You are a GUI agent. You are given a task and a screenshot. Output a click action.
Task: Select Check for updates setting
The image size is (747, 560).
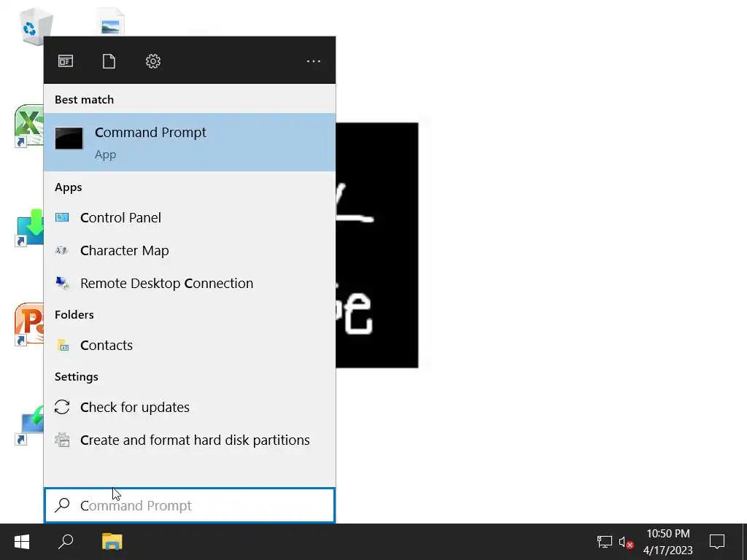(x=190, y=407)
